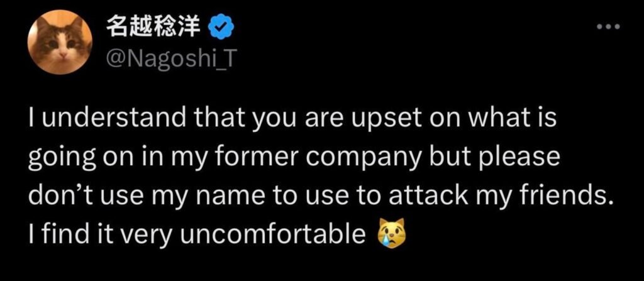Open the 名越稔洋 display name profile link

coord(158,28)
